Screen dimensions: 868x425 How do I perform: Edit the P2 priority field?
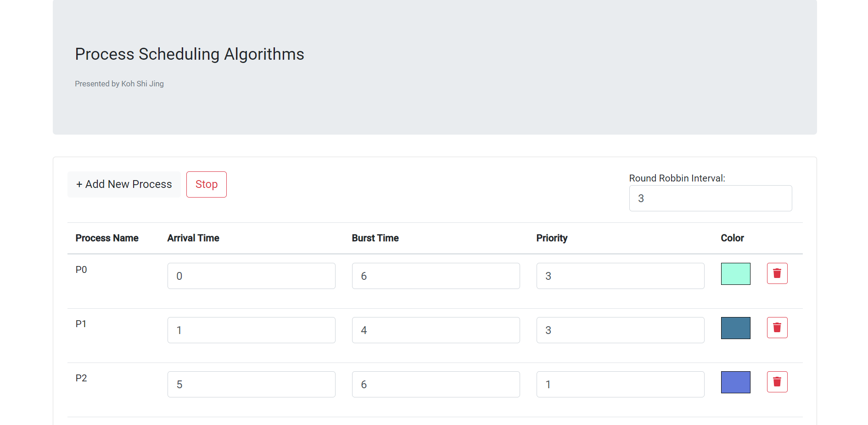[621, 385]
